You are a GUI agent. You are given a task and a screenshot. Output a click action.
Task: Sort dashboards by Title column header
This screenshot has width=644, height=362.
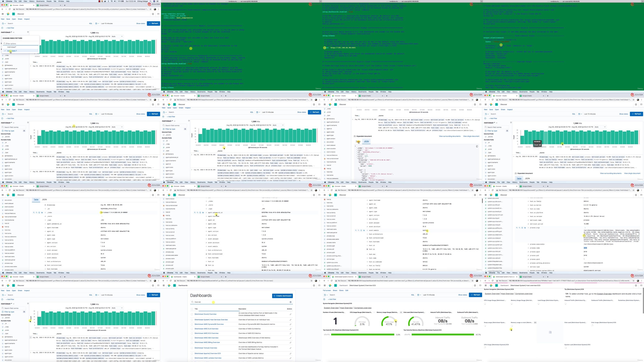tap(196, 309)
